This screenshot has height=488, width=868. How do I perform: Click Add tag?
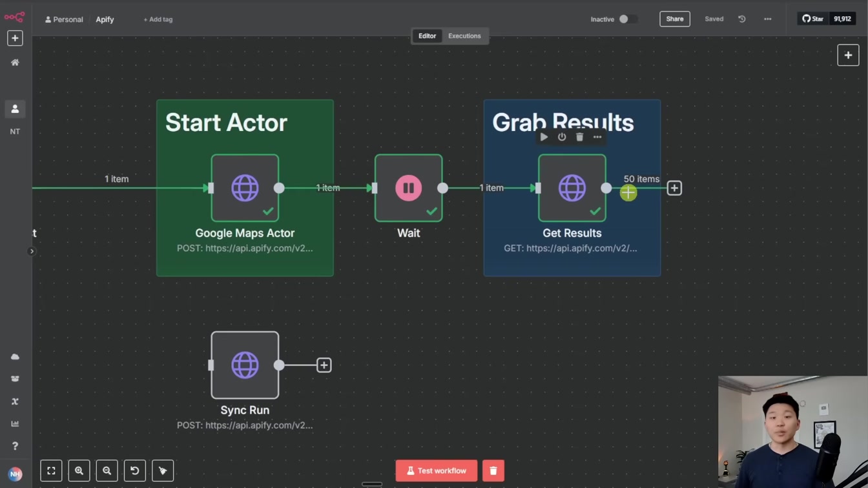[x=158, y=19]
